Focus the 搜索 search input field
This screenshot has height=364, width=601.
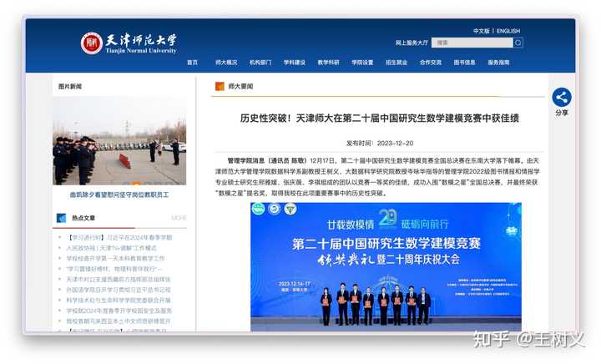pyautogui.click(x=472, y=43)
